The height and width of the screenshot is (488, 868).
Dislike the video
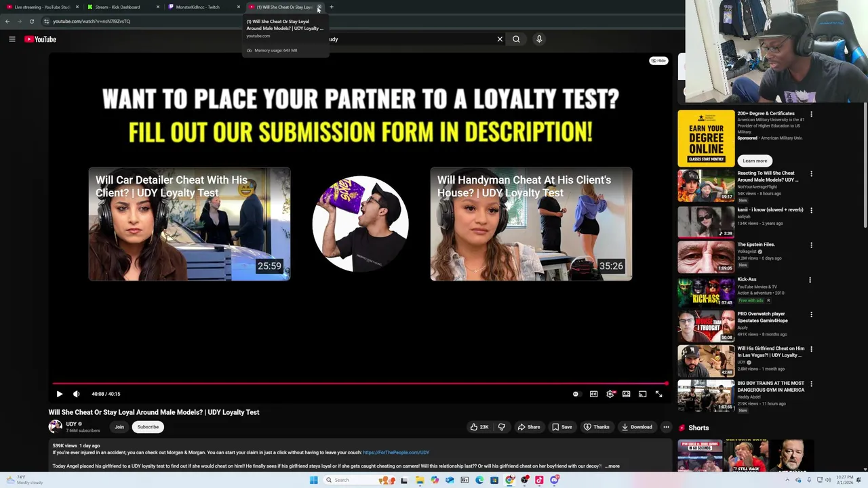502,427
